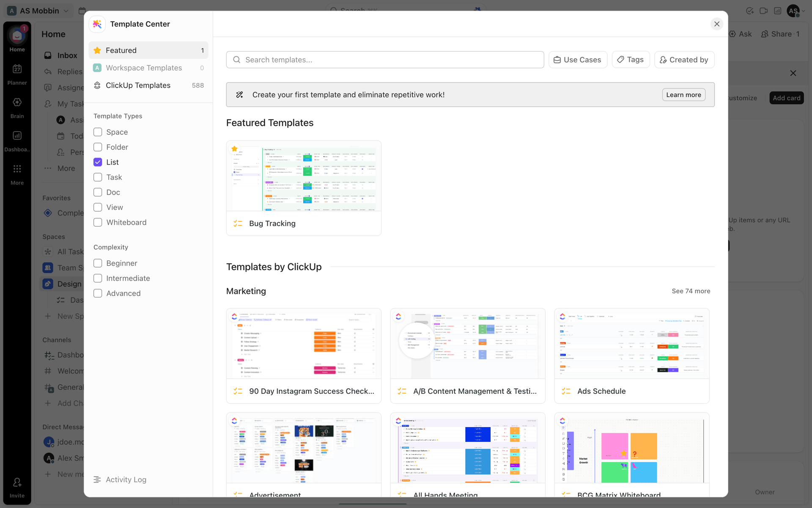Screen dimensions: 812x508
Task: Click the Bug Tracking list type icon
Action: [x=238, y=224]
